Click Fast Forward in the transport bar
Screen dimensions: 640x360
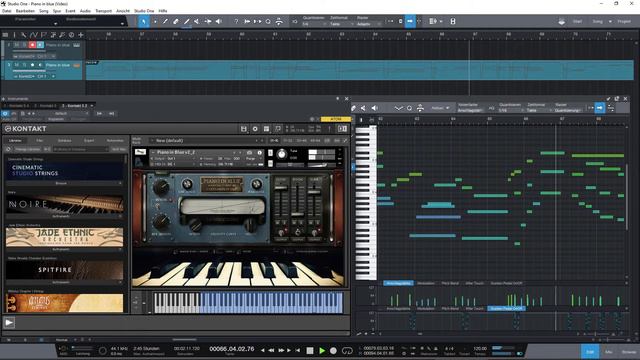tap(281, 350)
